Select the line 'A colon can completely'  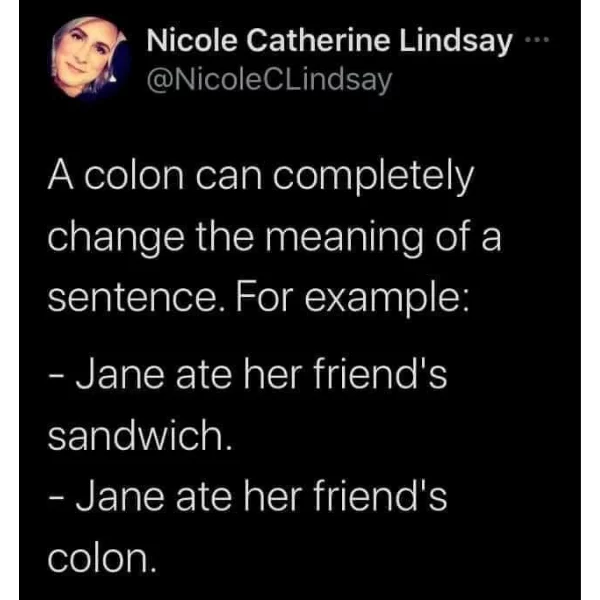click(x=261, y=176)
